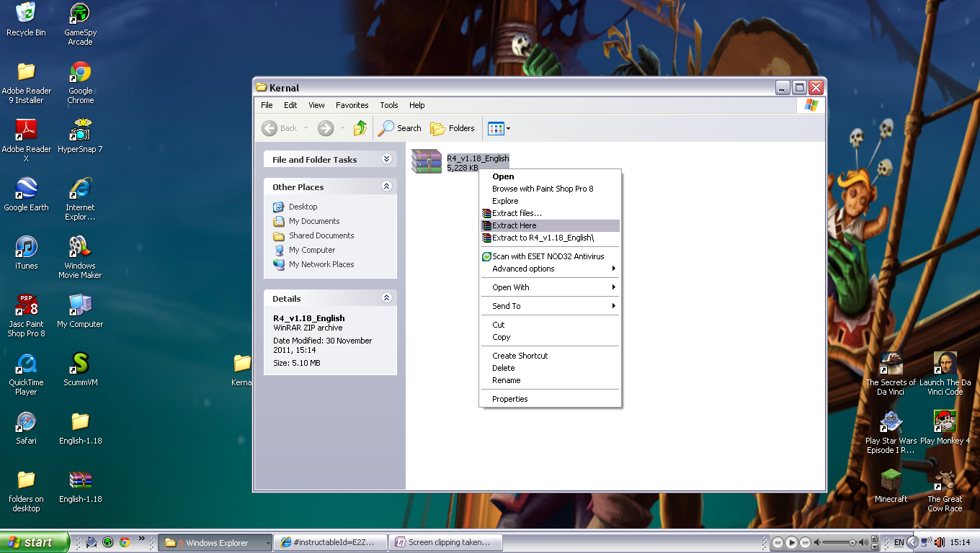Expand the Views dropdown arrow

(509, 129)
